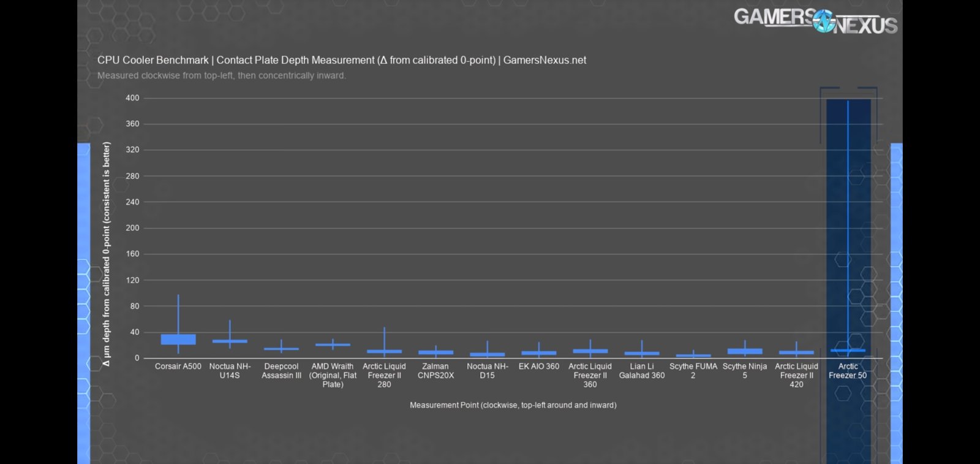Click the y-axis value 120
980x464 pixels.
[x=132, y=280]
